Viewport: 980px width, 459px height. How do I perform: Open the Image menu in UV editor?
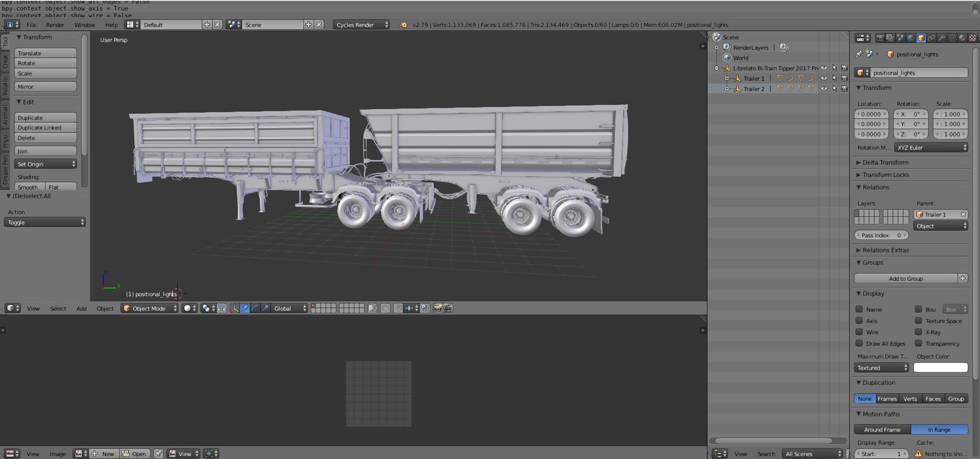tap(58, 454)
